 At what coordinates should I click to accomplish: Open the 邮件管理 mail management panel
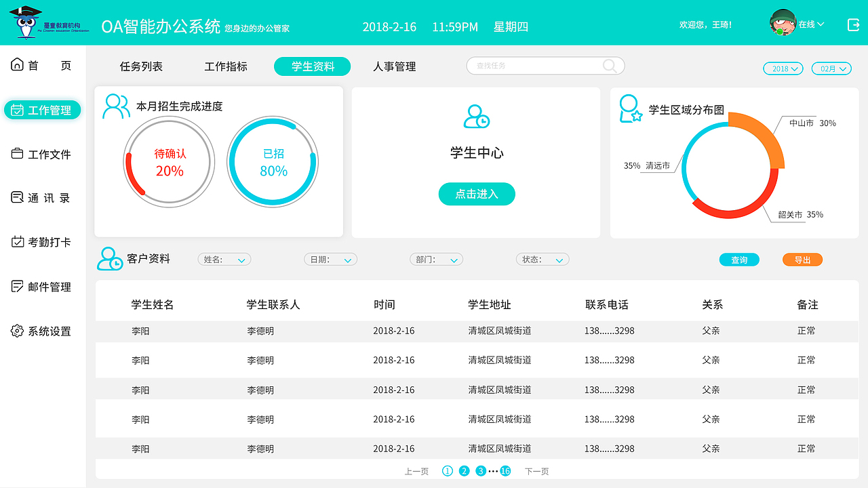click(x=42, y=286)
